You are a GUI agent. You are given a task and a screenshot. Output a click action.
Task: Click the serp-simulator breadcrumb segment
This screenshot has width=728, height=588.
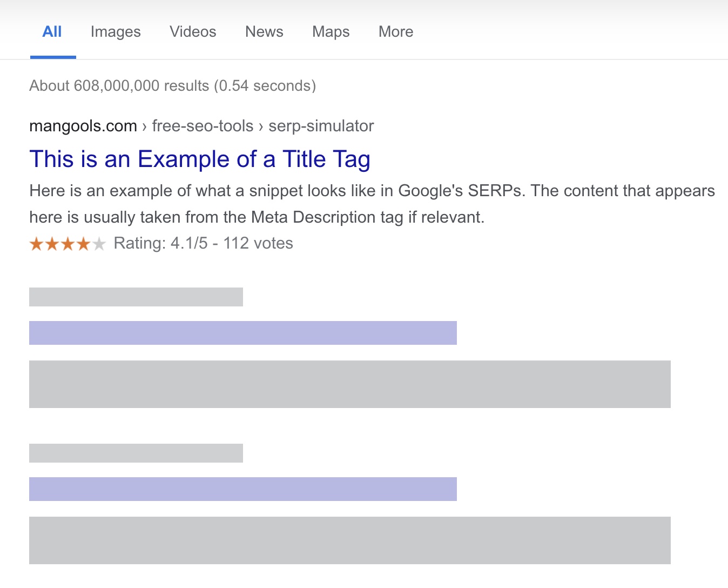point(321,125)
